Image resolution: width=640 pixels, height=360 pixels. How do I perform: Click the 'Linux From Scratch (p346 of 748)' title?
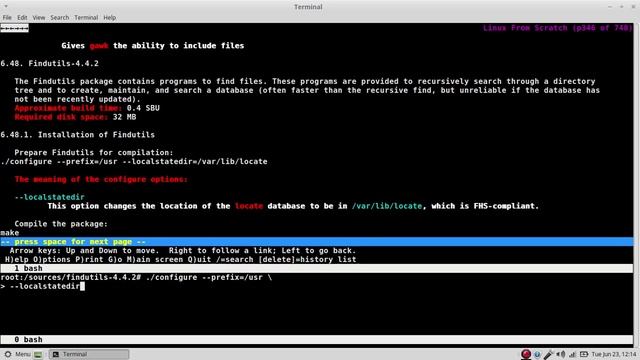[558, 28]
